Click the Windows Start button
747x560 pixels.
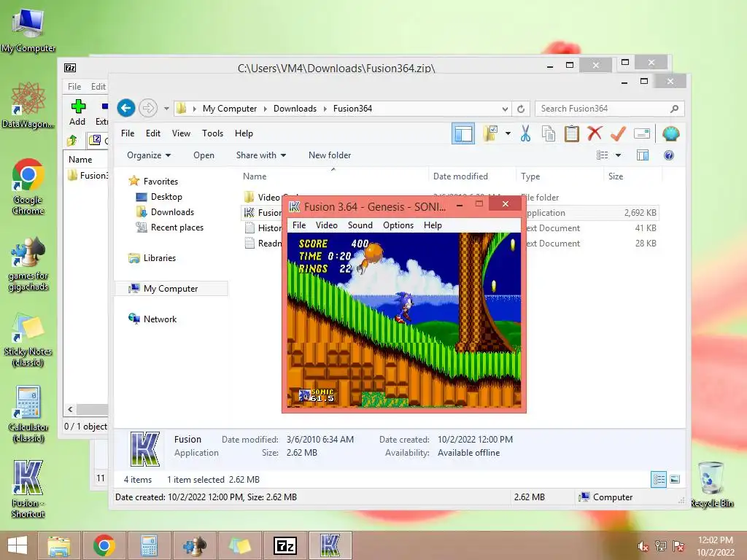tap(18, 545)
